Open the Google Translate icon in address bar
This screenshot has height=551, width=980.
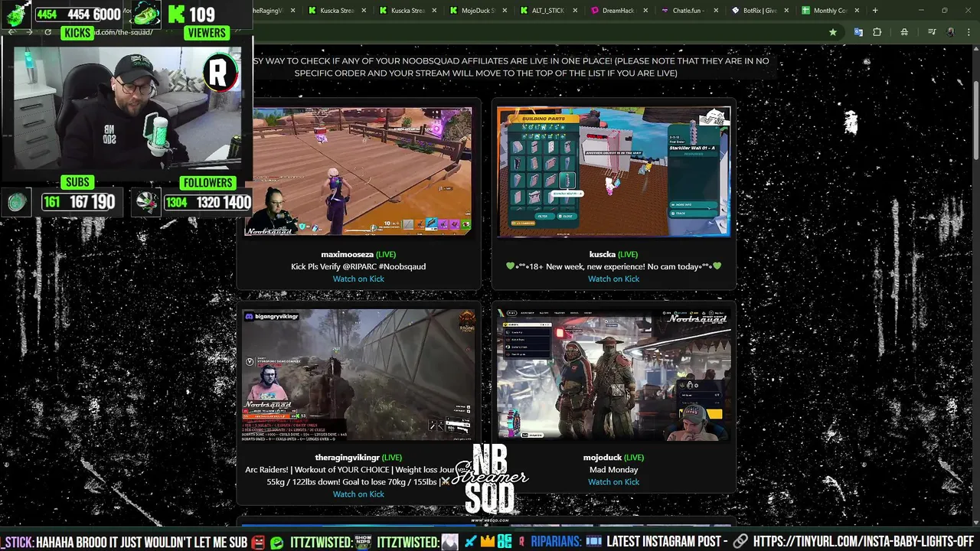point(858,32)
